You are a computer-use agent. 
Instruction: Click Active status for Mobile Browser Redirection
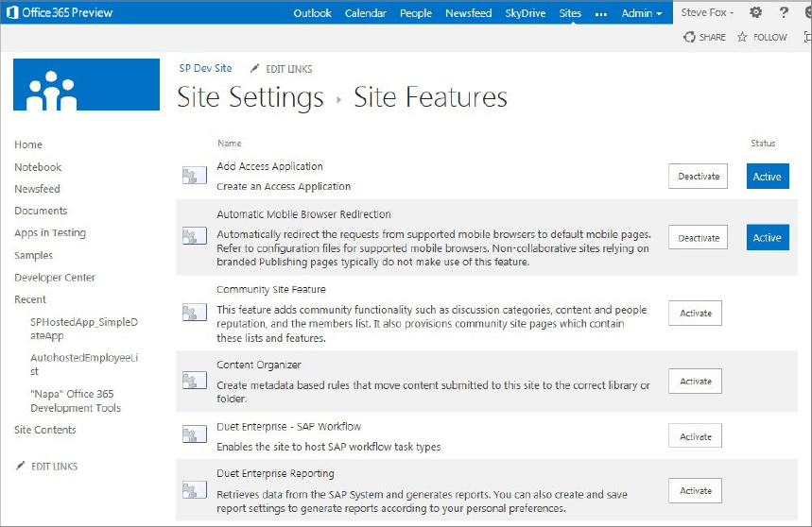(768, 237)
